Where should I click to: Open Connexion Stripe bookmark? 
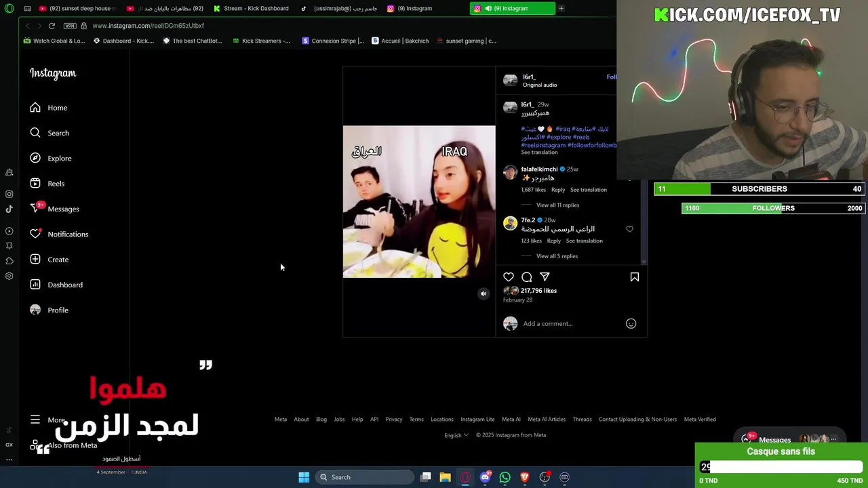pos(333,41)
